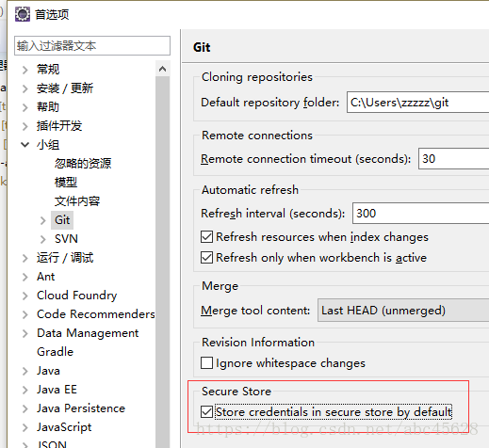
Task: Expand the Code Recommenders node arrow
Action: 25,314
